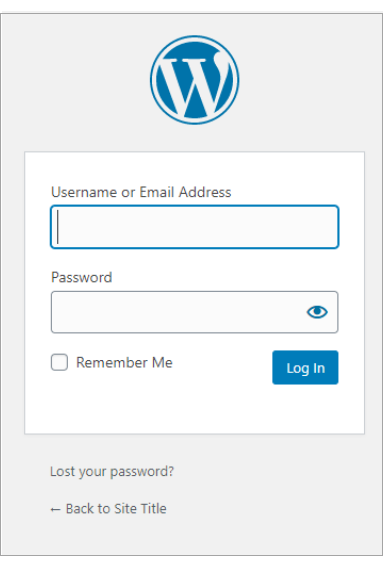Open the Lost your password? link
The image size is (383, 576).
point(112,471)
